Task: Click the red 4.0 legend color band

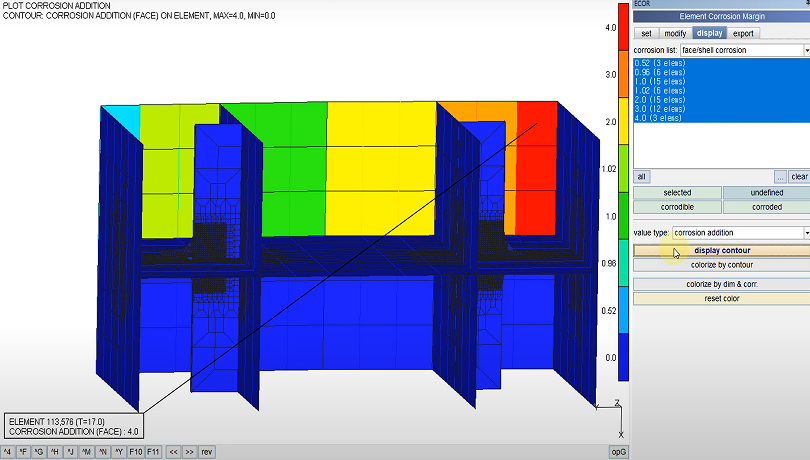Action: (x=624, y=27)
